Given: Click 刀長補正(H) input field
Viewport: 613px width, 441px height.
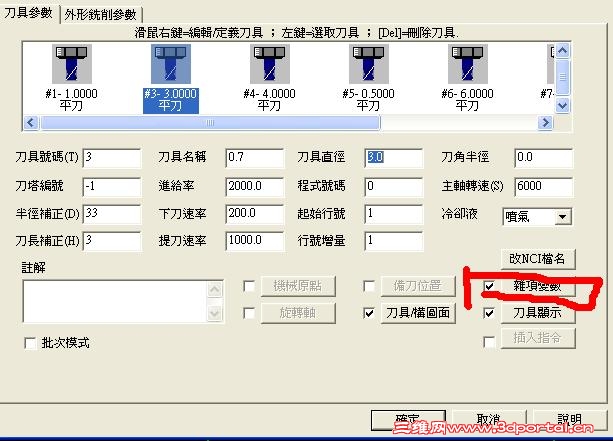Looking at the screenshot, I should tap(112, 241).
